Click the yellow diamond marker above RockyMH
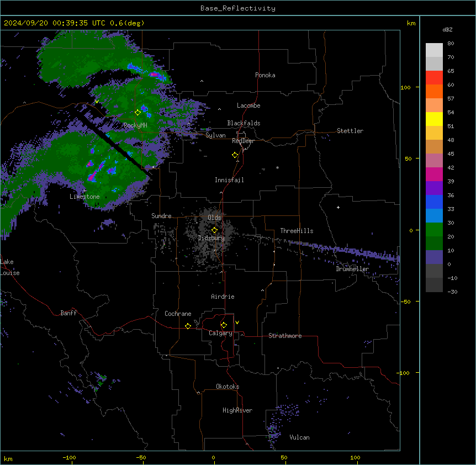This screenshot has width=476, height=465. coord(137,113)
